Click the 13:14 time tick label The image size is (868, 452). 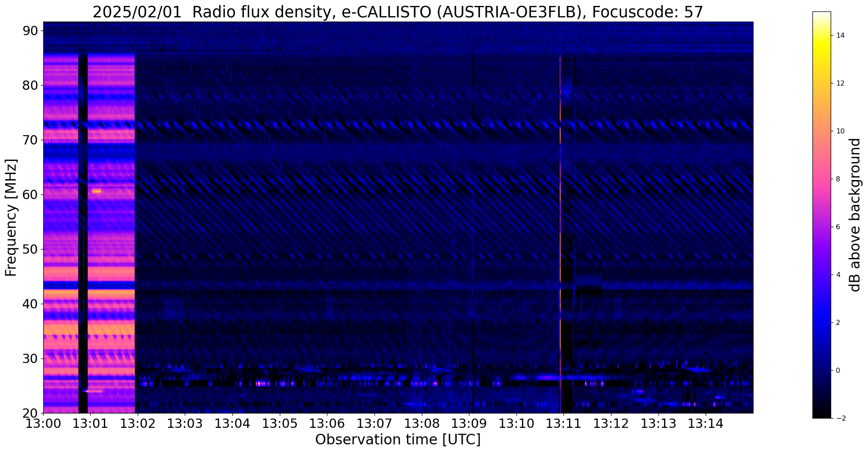click(706, 424)
